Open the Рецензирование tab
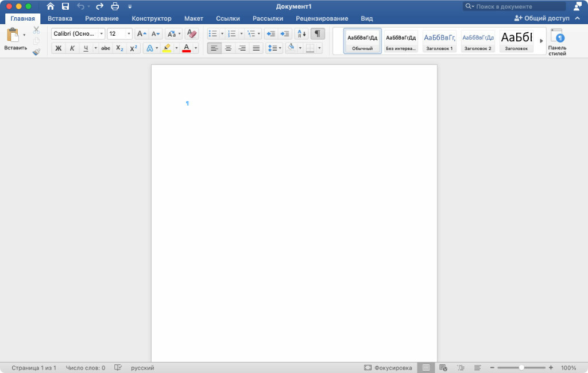The width and height of the screenshot is (588, 373). tap(322, 18)
